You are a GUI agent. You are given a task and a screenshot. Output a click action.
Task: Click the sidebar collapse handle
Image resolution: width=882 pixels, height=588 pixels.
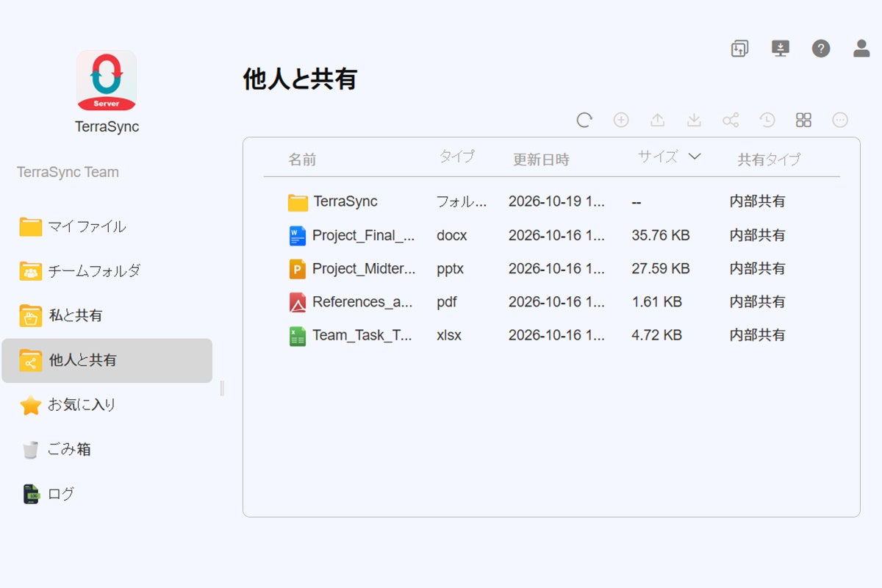pyautogui.click(x=222, y=388)
